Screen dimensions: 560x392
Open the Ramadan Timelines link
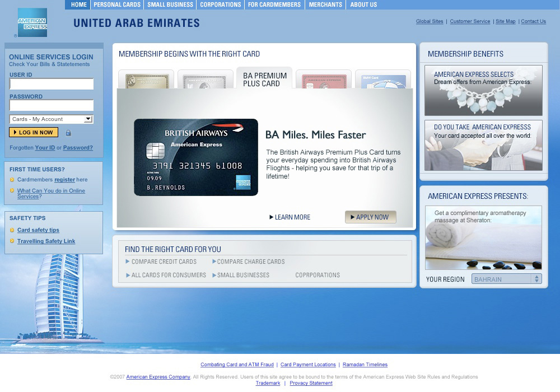[x=365, y=365]
